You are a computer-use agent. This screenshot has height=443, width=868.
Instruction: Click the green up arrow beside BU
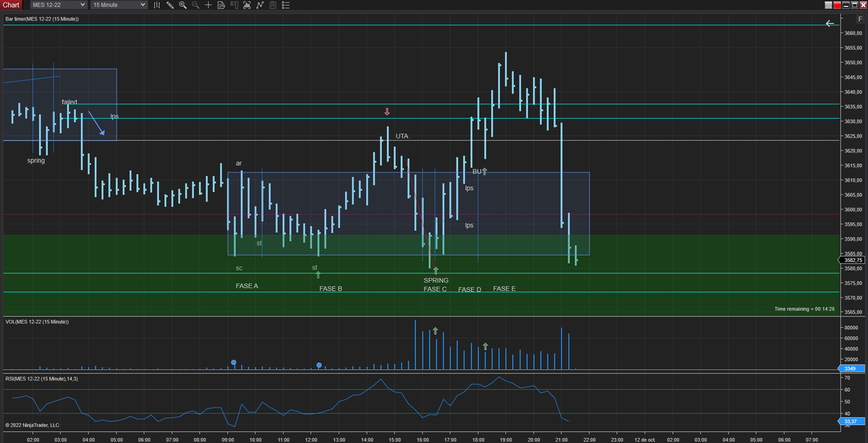485,172
